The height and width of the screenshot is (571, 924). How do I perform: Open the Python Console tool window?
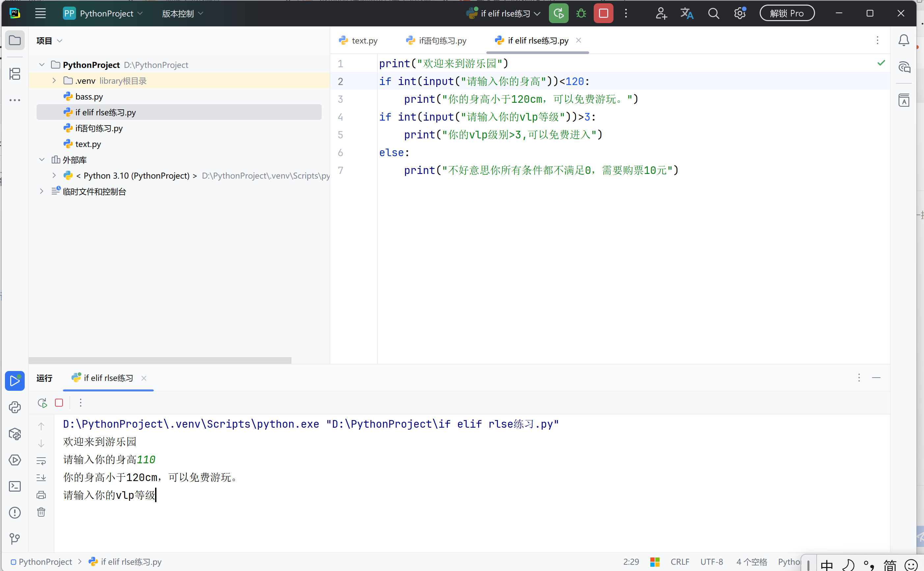(15, 407)
